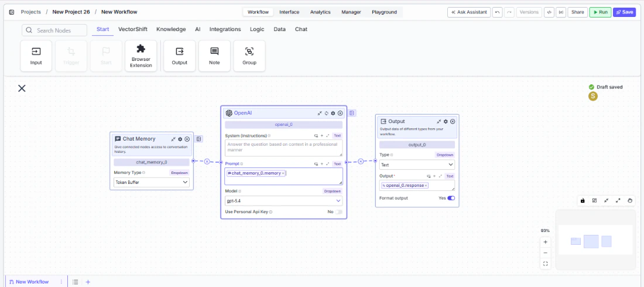Collapse the Chat Memory node
The height and width of the screenshot is (287, 644).
[173, 139]
